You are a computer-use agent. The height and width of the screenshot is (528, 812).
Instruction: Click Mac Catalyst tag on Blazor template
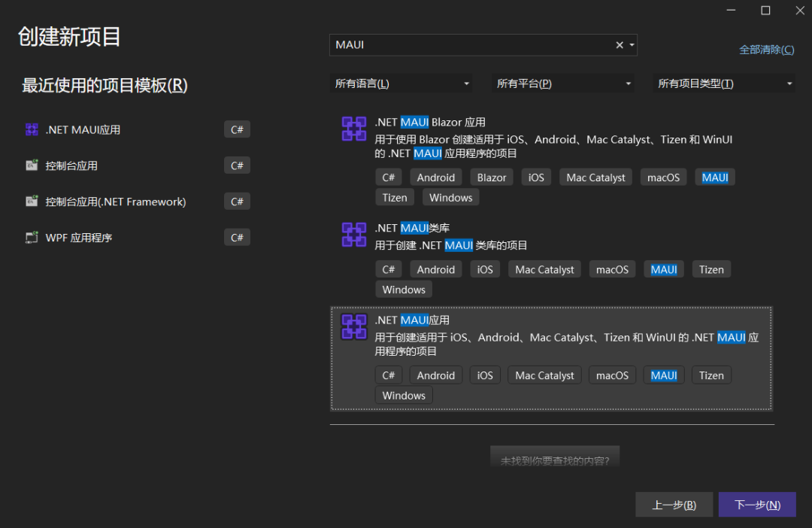[x=595, y=178]
